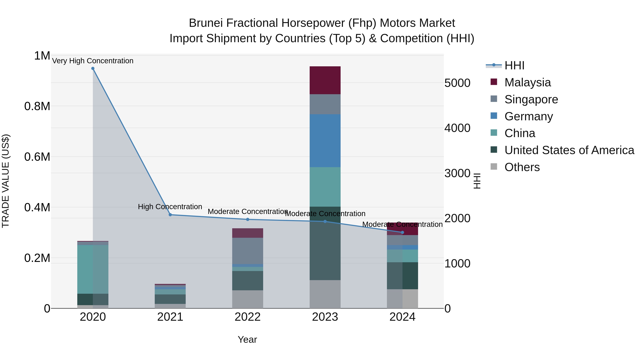Screen dimensions: 644x362
Task: Click the 2024 x-axis label
Action: 402,317
